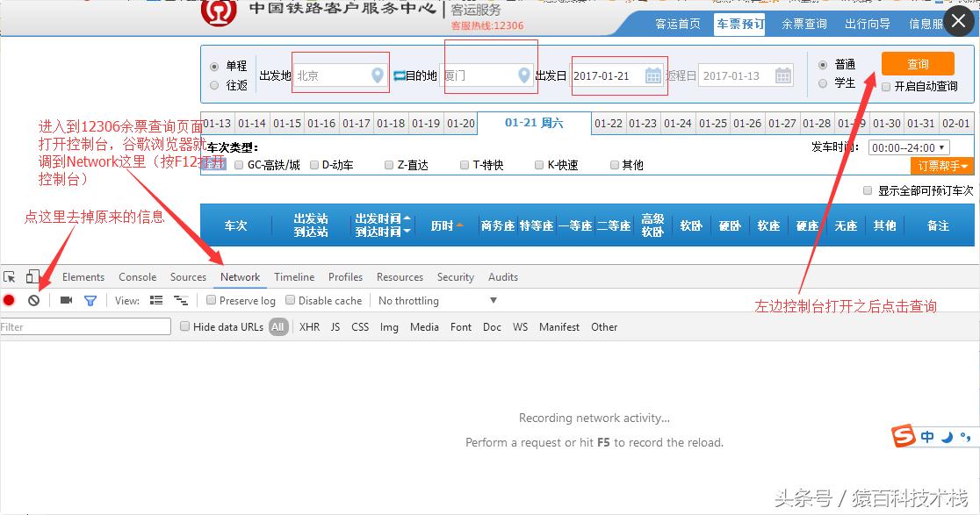Check the Disable cache option
Image resolution: width=980 pixels, height=515 pixels.
point(290,300)
